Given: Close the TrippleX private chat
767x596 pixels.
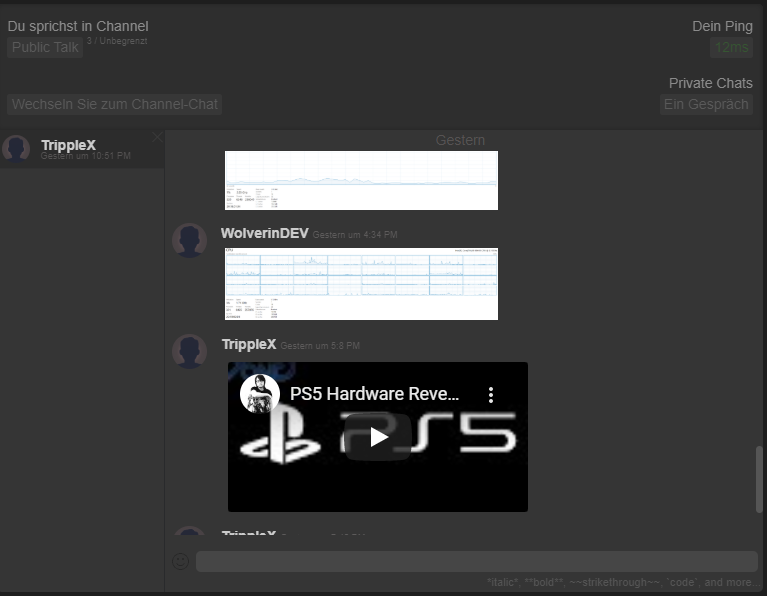Looking at the screenshot, I should [x=157, y=138].
